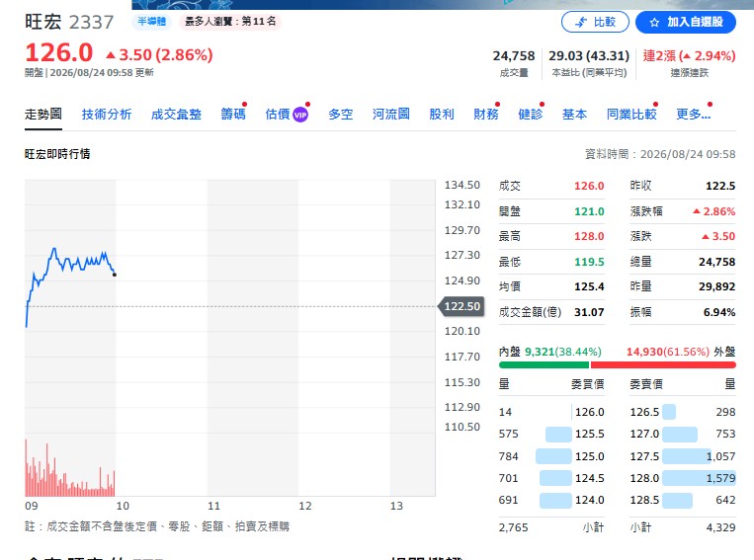Click the red up-triangle beside 3.50 (2.86%)
Image resolution: width=754 pixels, height=560 pixels.
111,55
